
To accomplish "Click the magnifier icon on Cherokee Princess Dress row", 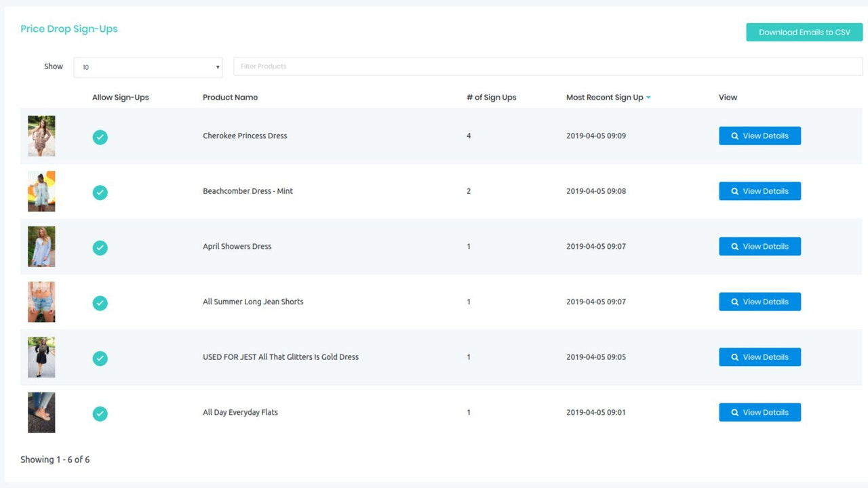I will click(734, 136).
